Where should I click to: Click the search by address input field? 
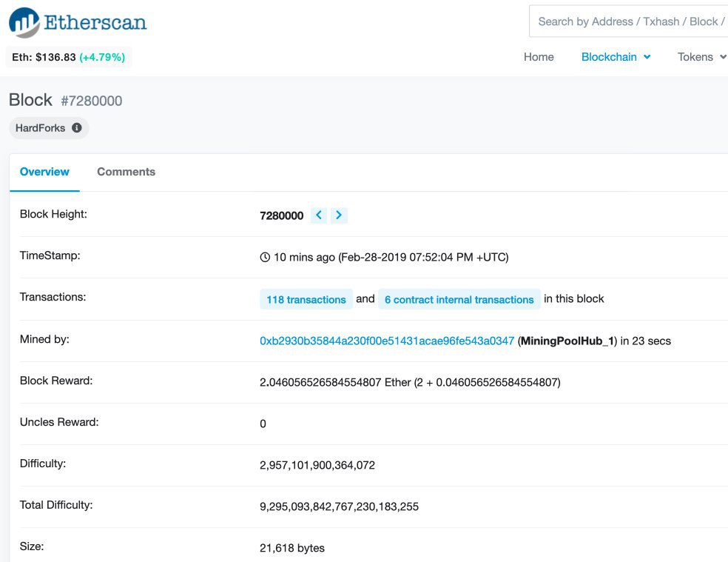coord(629,21)
